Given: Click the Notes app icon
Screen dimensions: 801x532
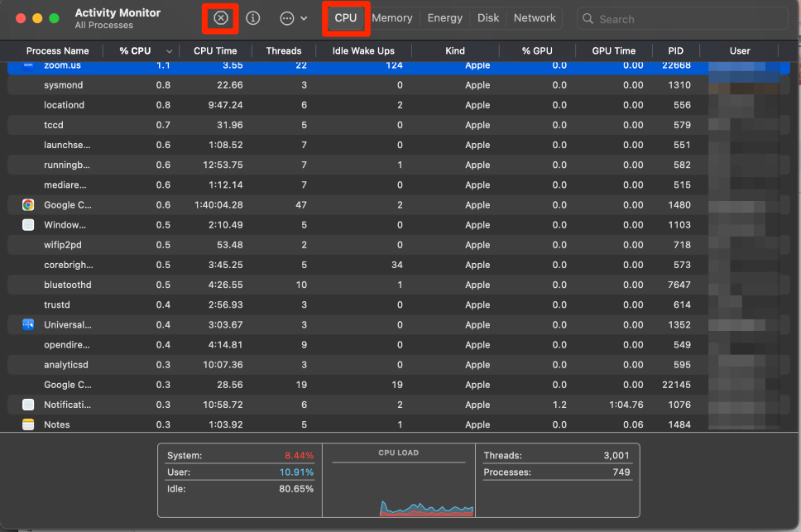Looking at the screenshot, I should coord(28,424).
